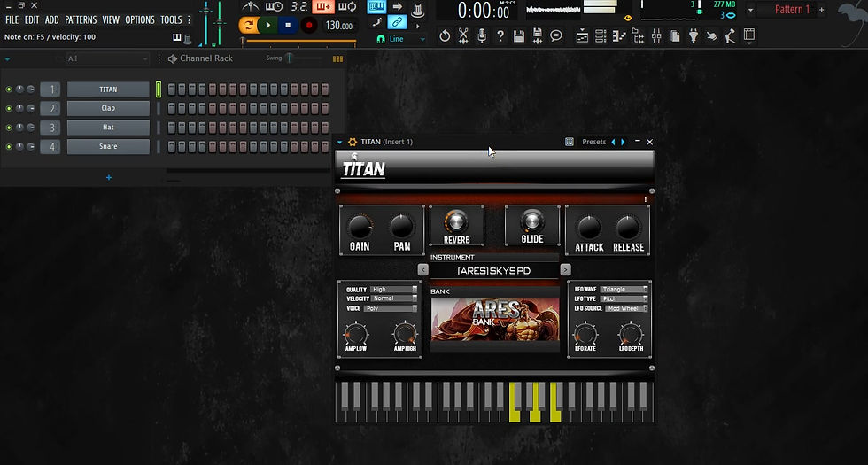Open the project info speech bubble icon
Image resolution: width=868 pixels, height=465 pixels.
coord(556,36)
